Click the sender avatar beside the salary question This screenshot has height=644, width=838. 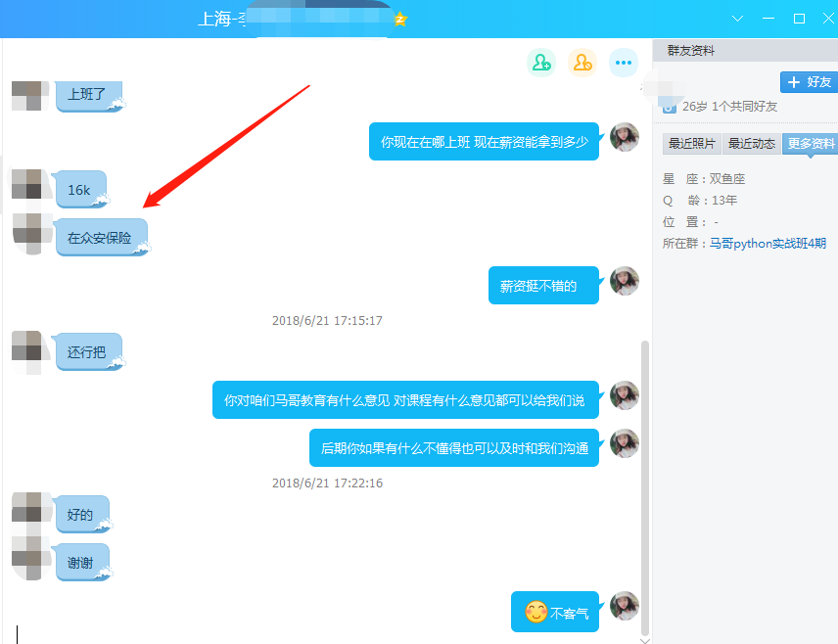(624, 138)
